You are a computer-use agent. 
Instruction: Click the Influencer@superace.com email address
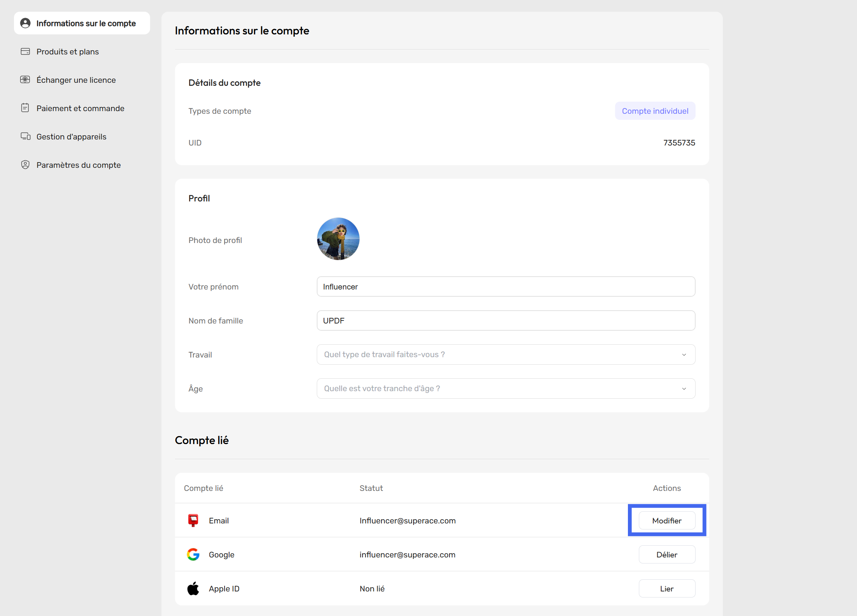(x=408, y=520)
